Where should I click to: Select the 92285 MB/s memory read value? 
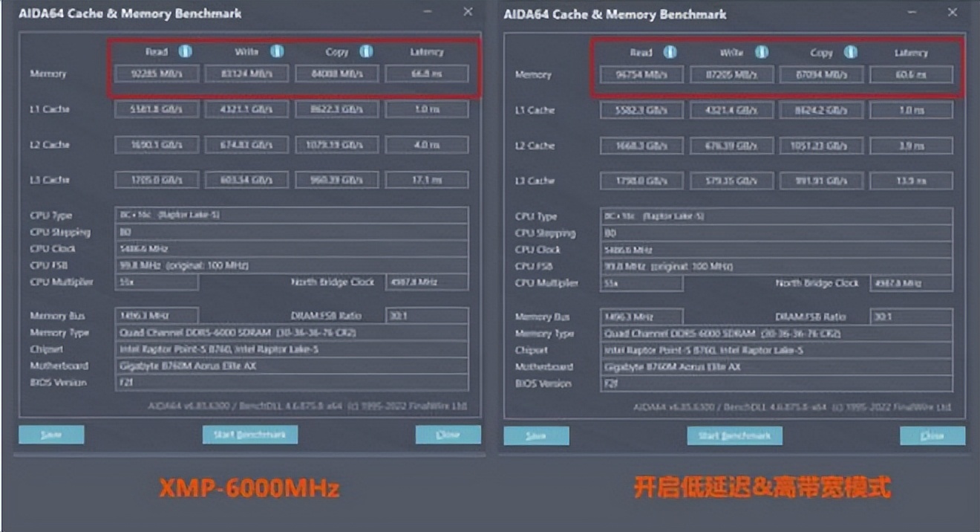[x=157, y=74]
